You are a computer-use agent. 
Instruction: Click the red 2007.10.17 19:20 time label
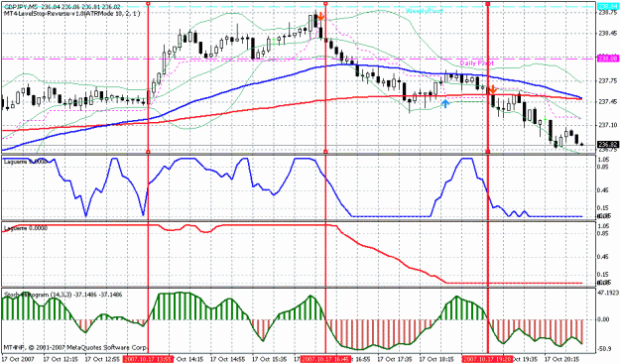click(487, 359)
